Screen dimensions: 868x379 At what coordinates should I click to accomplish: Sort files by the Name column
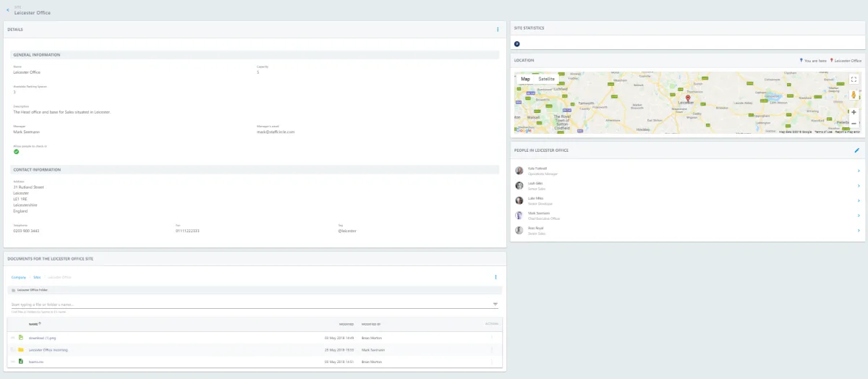35,324
